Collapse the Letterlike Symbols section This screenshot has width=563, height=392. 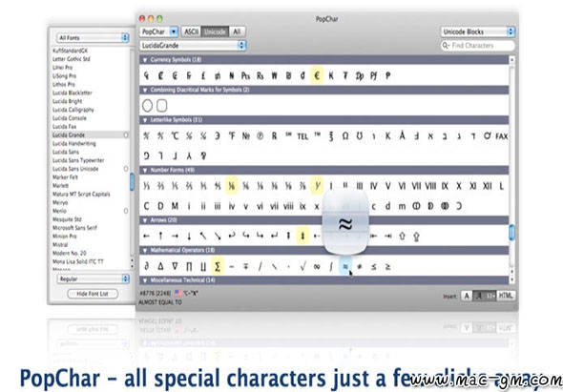click(145, 120)
